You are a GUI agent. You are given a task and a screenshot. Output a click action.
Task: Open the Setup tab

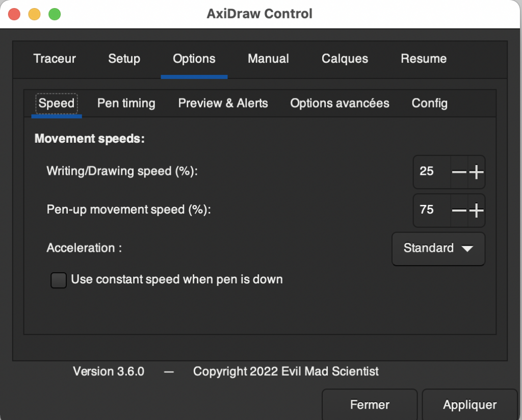point(124,59)
